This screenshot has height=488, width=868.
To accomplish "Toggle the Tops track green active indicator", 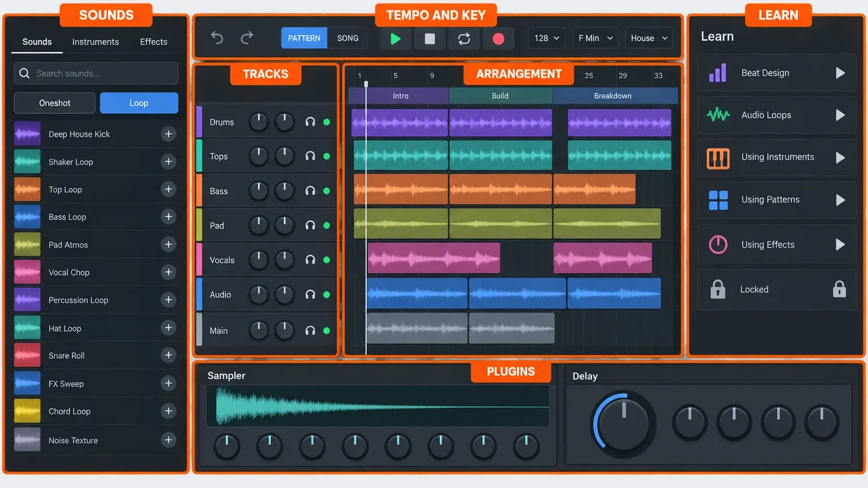I will coord(327,156).
